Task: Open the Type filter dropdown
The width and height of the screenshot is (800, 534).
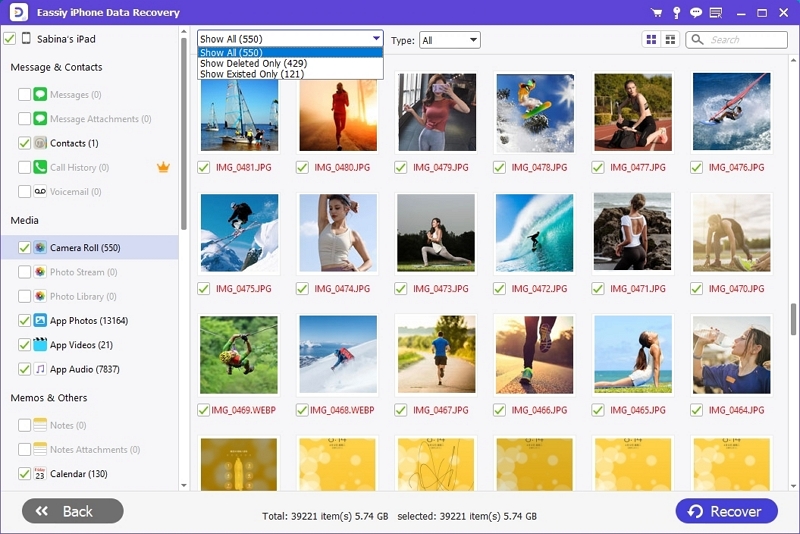Action: (x=450, y=40)
